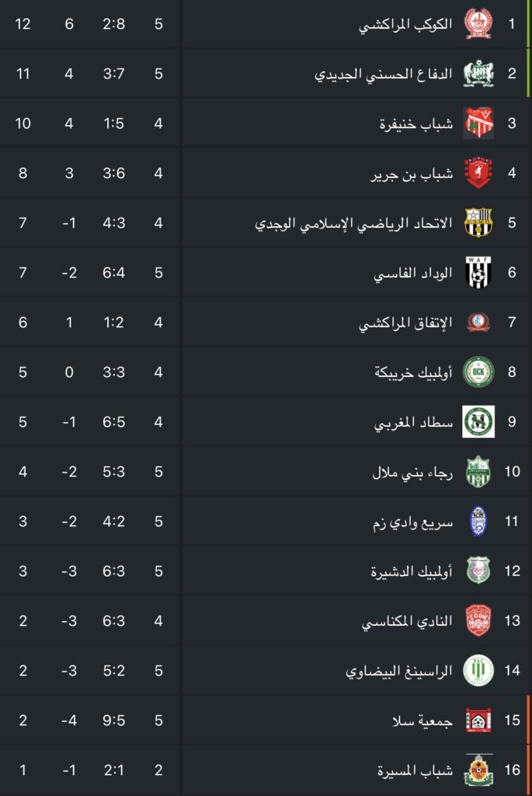The height and width of the screenshot is (796, 532).
Task: Tap the OCK أولمبيك خريبكة green logo
Action: pos(478,372)
